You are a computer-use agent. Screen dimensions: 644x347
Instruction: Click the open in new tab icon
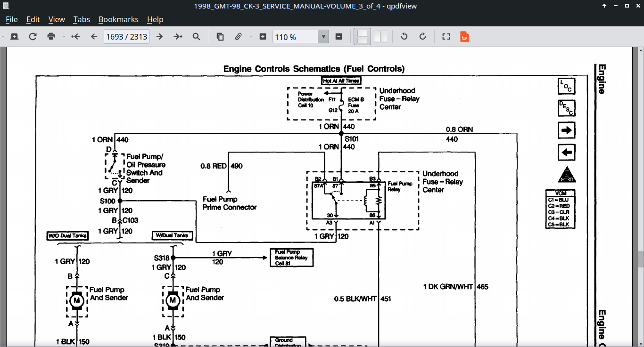[14, 37]
